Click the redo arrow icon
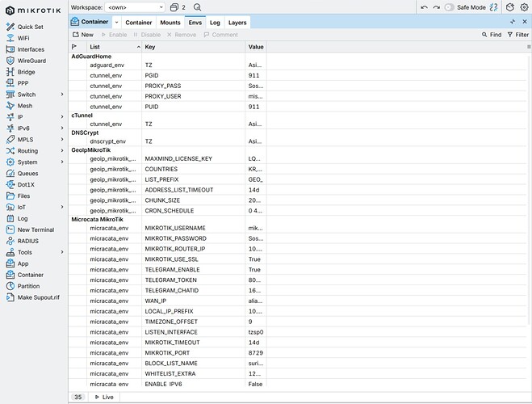Viewport: 532px width, 404px height. click(x=436, y=7)
